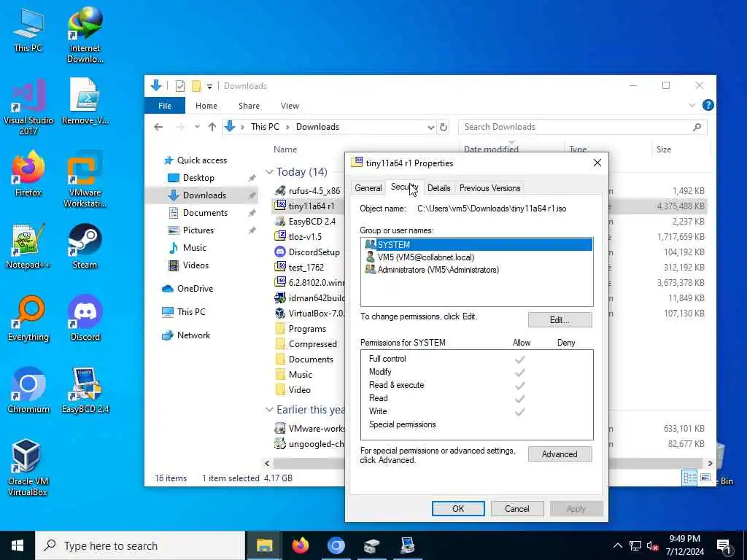This screenshot has width=747, height=560.
Task: Launch Discord desktop shortcut
Action: point(85,319)
